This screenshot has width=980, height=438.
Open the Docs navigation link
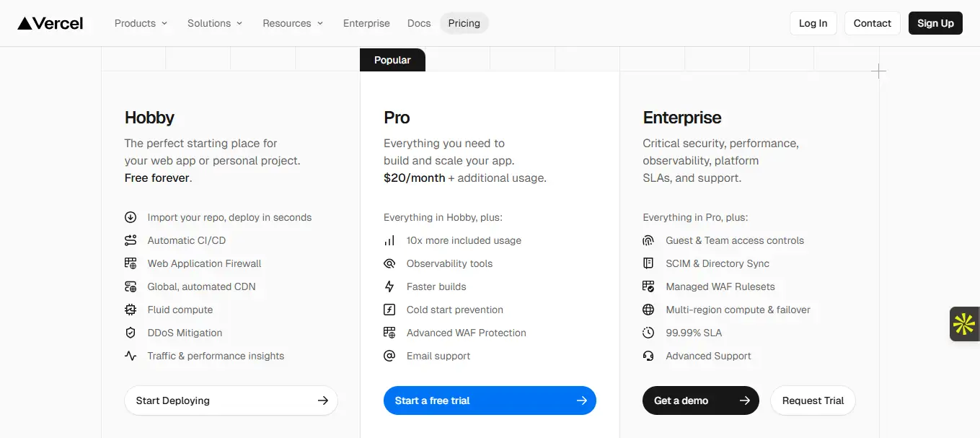pos(419,23)
